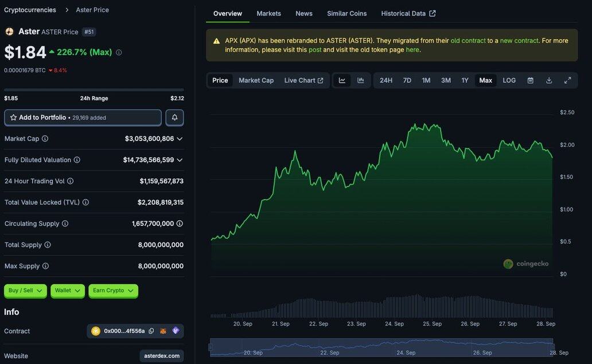This screenshot has height=364, width=592.
Task: Click Add to Portfolio button
Action: click(83, 118)
